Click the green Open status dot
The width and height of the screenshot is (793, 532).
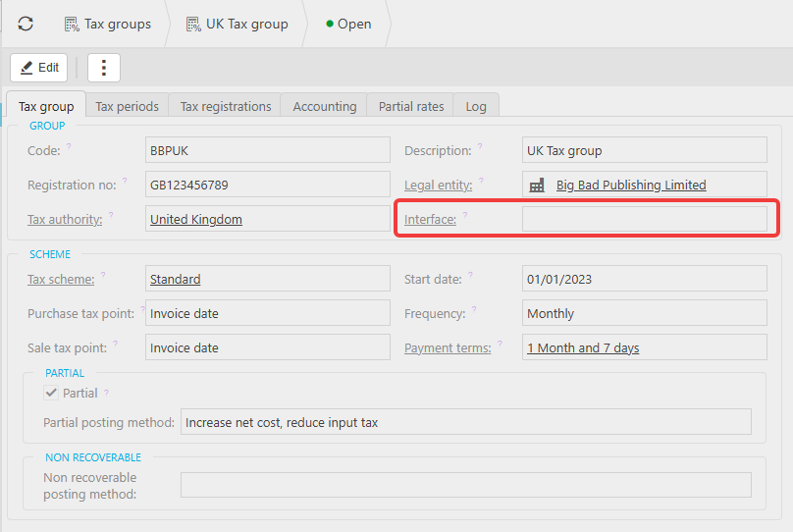coord(330,24)
